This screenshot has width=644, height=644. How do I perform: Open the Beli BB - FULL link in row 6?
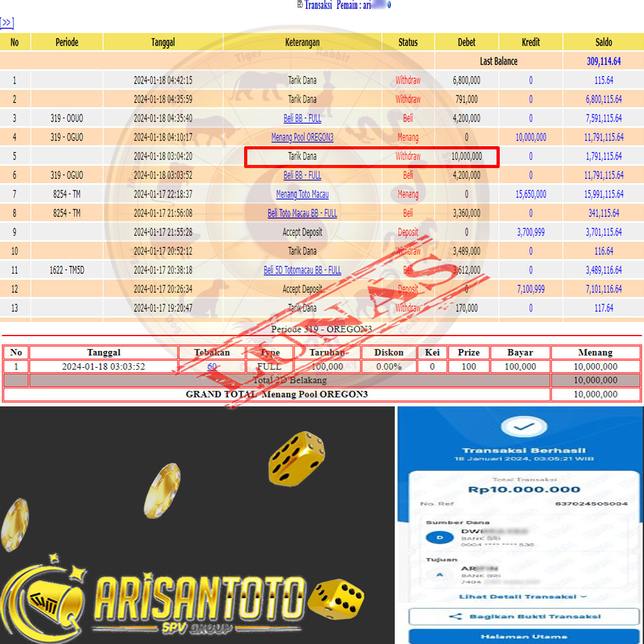[x=302, y=175]
